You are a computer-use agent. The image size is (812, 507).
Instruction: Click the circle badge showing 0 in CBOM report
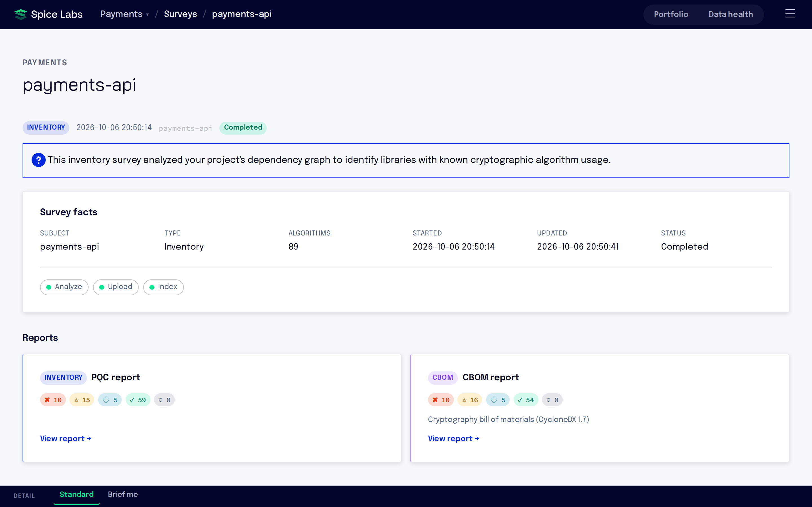[x=552, y=400]
